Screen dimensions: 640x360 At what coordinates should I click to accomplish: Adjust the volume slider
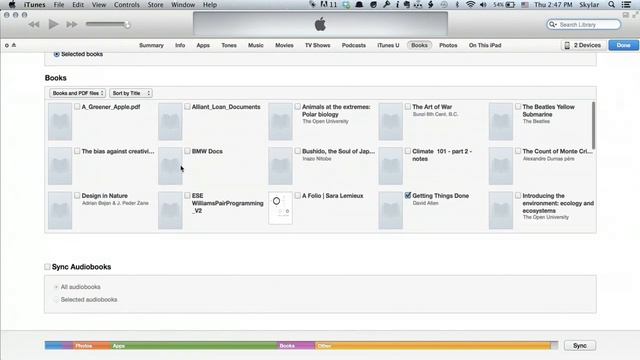coord(108,24)
